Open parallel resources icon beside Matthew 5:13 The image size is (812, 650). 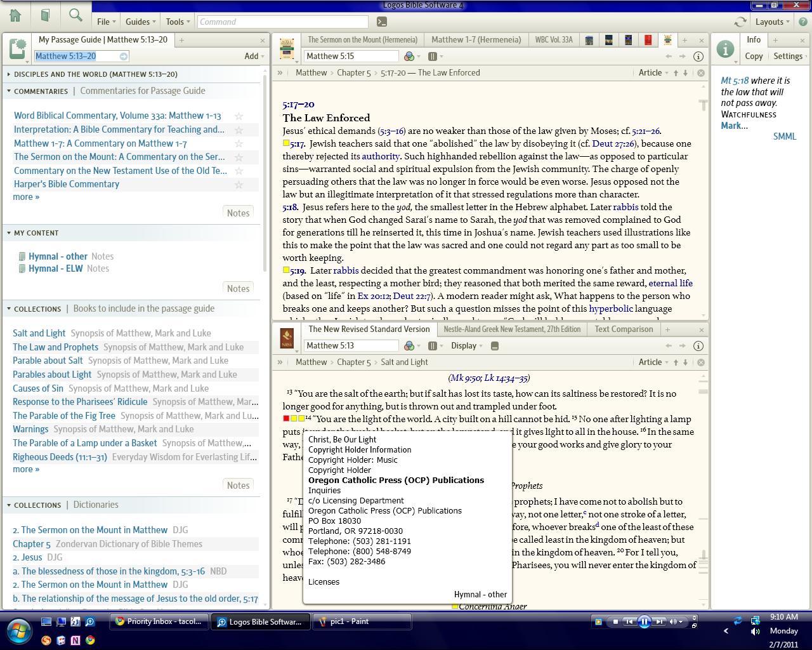[x=433, y=345]
